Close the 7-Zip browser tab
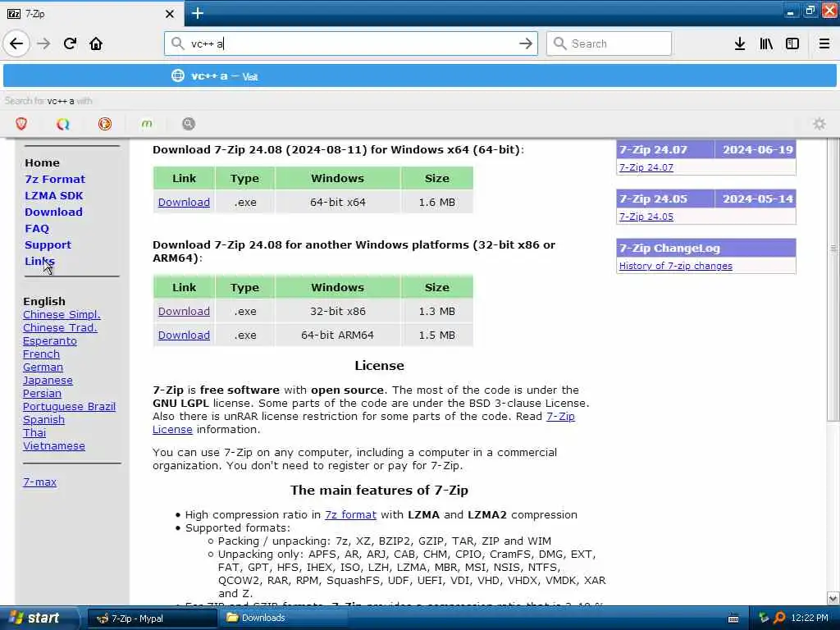The height and width of the screenshot is (630, 840). coord(169,14)
